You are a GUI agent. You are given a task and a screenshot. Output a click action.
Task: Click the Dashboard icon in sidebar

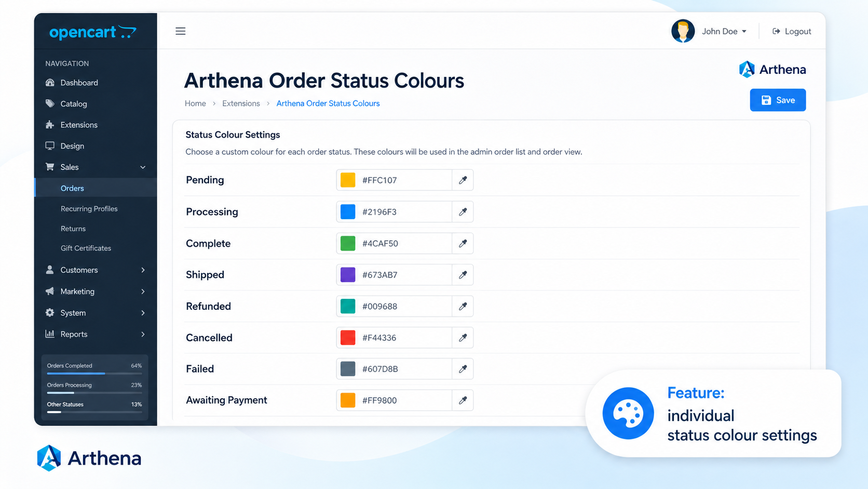tap(50, 83)
